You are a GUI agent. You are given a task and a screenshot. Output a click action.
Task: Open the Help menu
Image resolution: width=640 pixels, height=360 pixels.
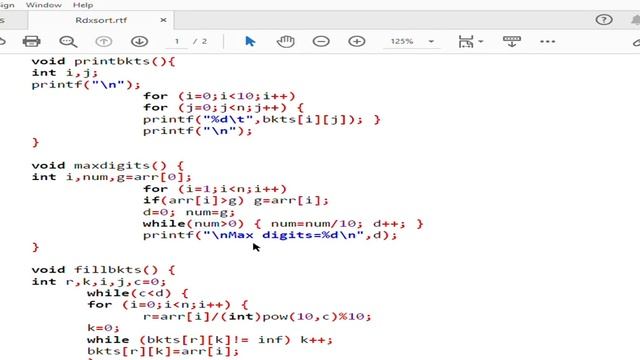click(x=83, y=5)
